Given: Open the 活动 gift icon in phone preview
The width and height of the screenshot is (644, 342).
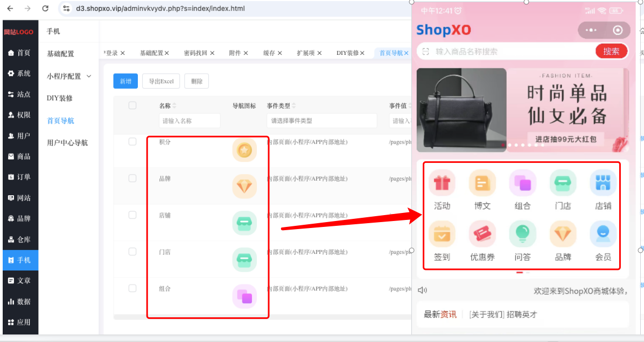Looking at the screenshot, I should coord(442,183).
